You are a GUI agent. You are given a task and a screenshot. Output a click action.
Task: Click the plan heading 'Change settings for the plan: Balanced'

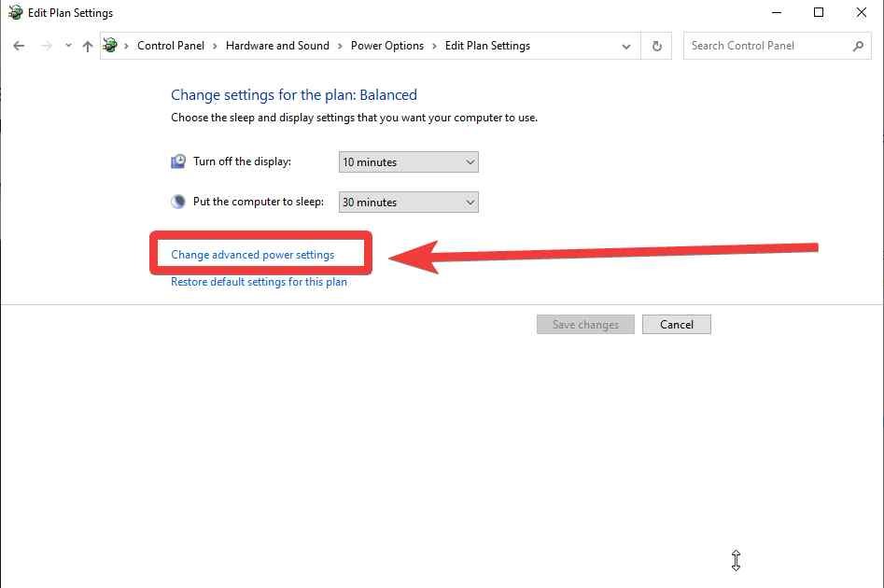click(294, 94)
